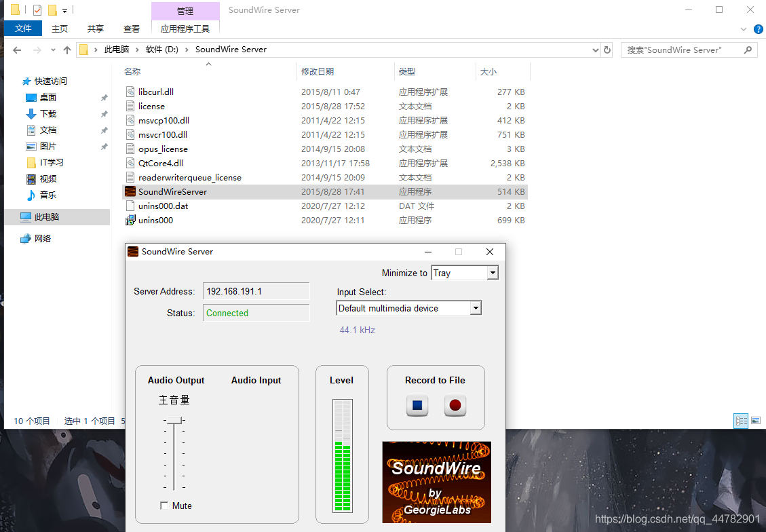766x532 pixels.
Task: Start recording with the red record button
Action: pos(455,406)
